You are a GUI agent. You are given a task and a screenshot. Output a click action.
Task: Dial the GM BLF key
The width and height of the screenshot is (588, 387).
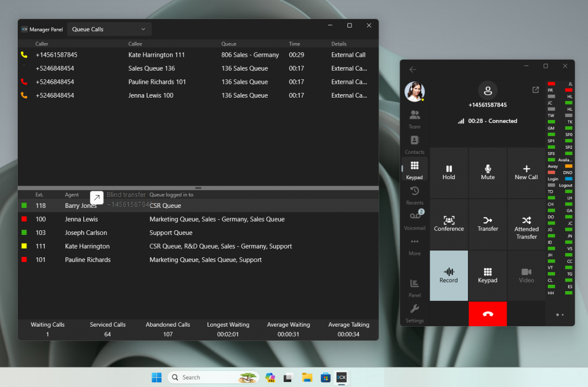(x=560, y=128)
